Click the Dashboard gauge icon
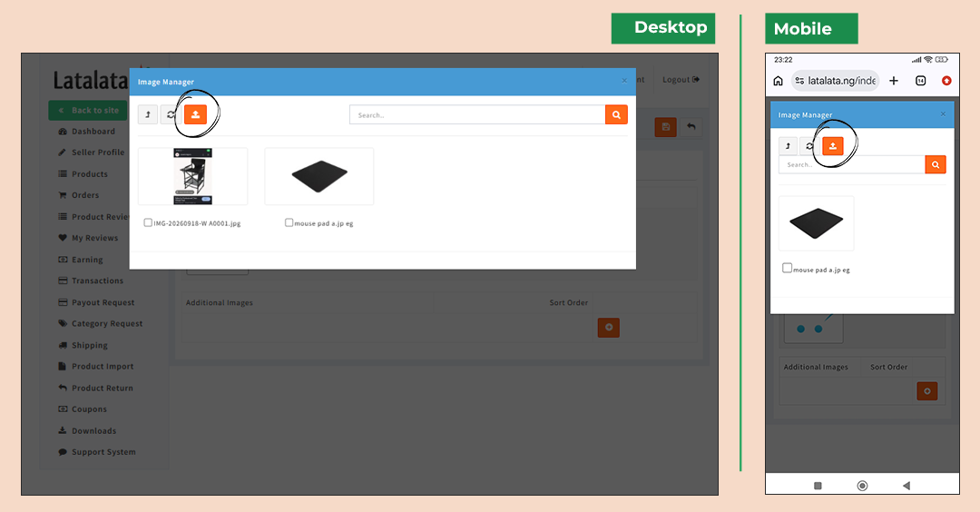Viewport: 980px width, 512px height. pos(63,132)
